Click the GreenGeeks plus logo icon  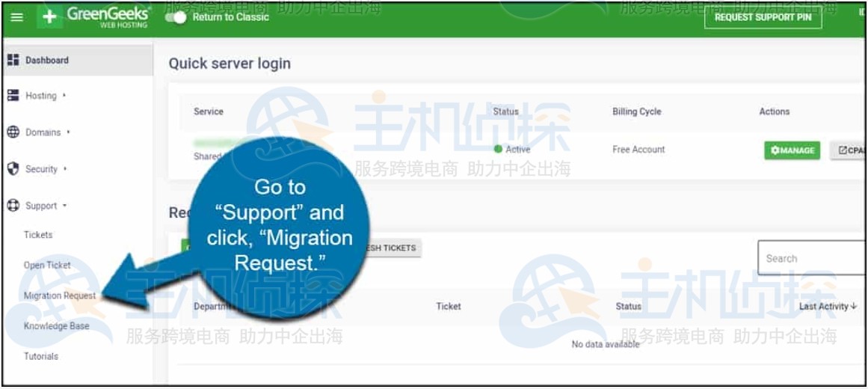click(49, 17)
